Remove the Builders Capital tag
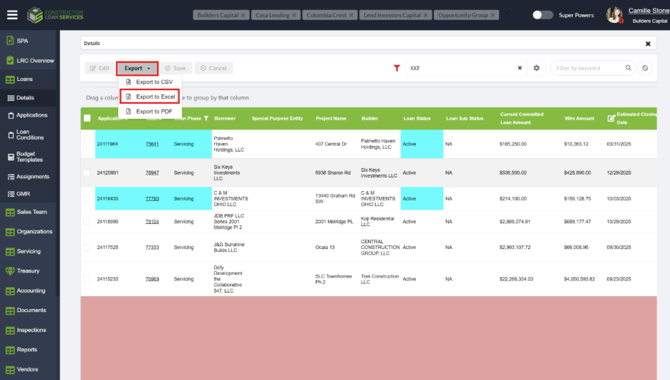670x380 pixels. tap(243, 15)
